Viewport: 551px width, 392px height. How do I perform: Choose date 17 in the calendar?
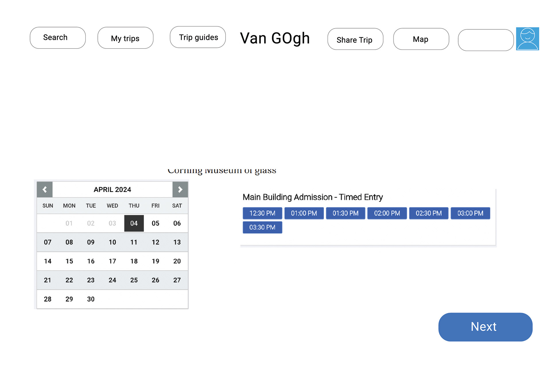click(x=112, y=261)
